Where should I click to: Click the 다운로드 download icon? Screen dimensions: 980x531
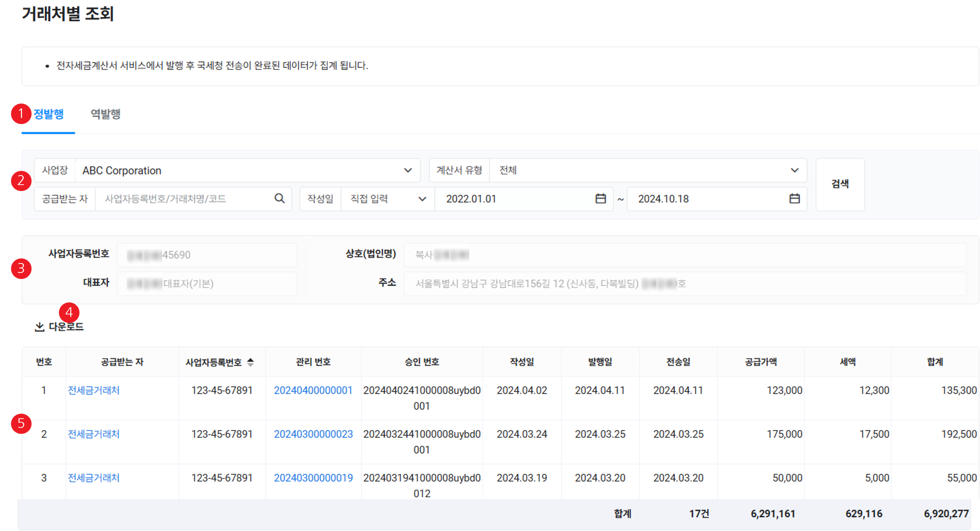[40, 326]
